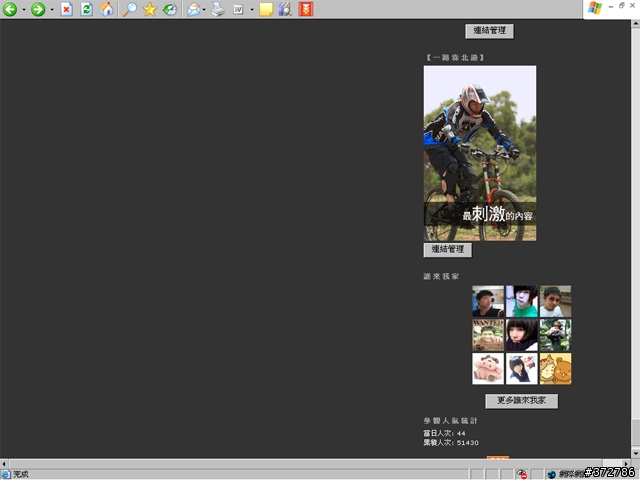This screenshot has width=640, height=480.
Task: Click the Internet zone globe icon
Action: (x=551, y=474)
